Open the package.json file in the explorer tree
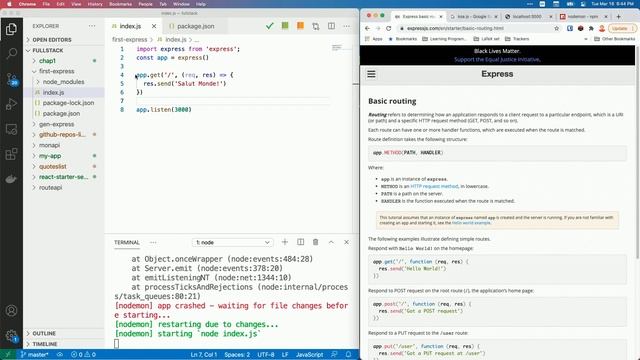This screenshot has height=360, width=640. pyautogui.click(x=61, y=113)
